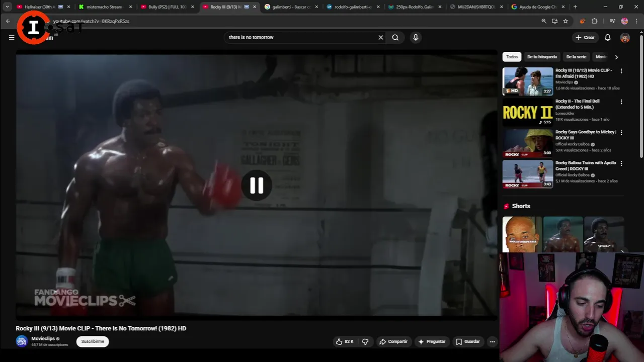This screenshot has width=644, height=362.
Task: Select the 'De la serie' filter chip
Action: (x=576, y=57)
